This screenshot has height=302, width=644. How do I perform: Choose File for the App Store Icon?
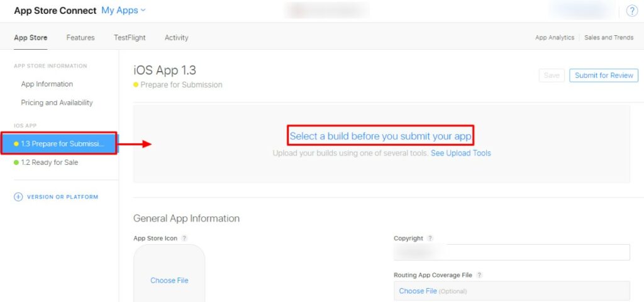click(169, 281)
